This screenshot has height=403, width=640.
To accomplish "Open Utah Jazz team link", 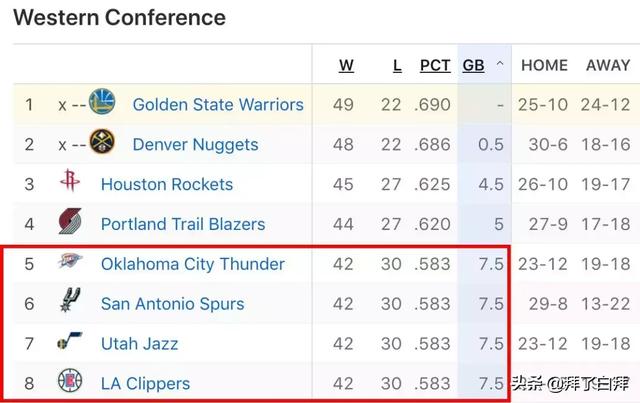I will [140, 344].
